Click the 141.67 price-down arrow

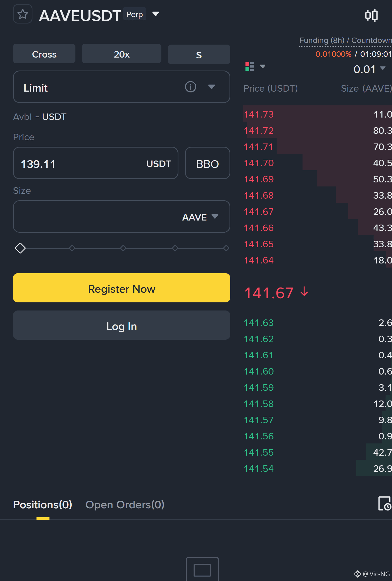coord(304,292)
